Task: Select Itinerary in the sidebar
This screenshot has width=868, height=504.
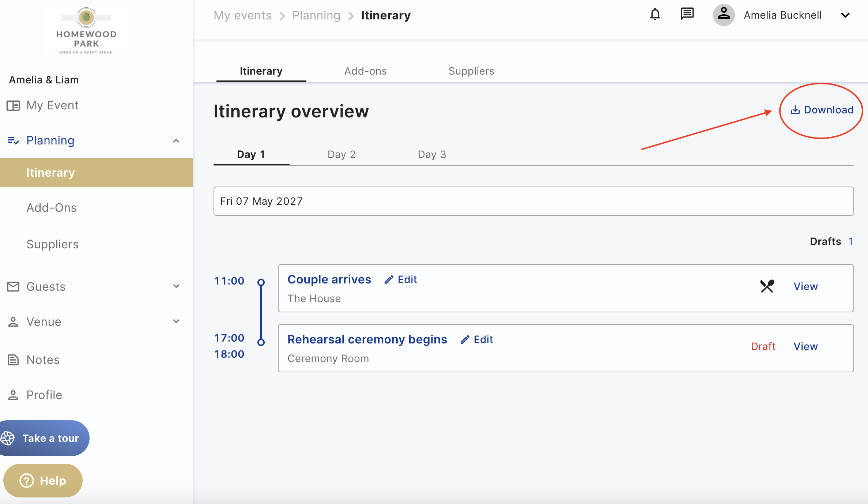Action: pos(97,173)
